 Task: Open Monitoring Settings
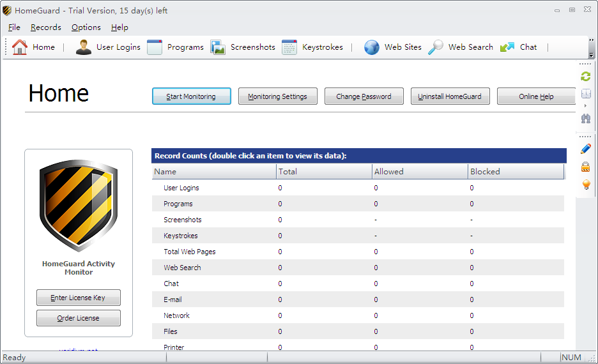point(278,96)
